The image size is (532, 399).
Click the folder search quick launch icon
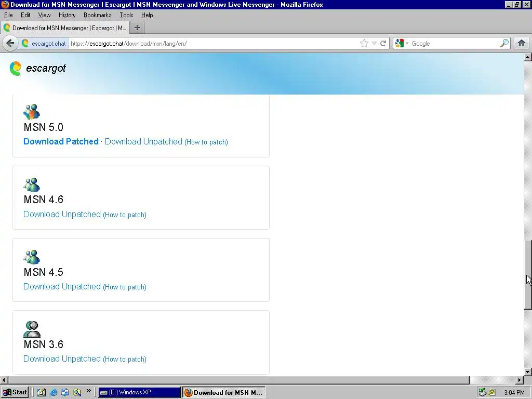click(77, 393)
